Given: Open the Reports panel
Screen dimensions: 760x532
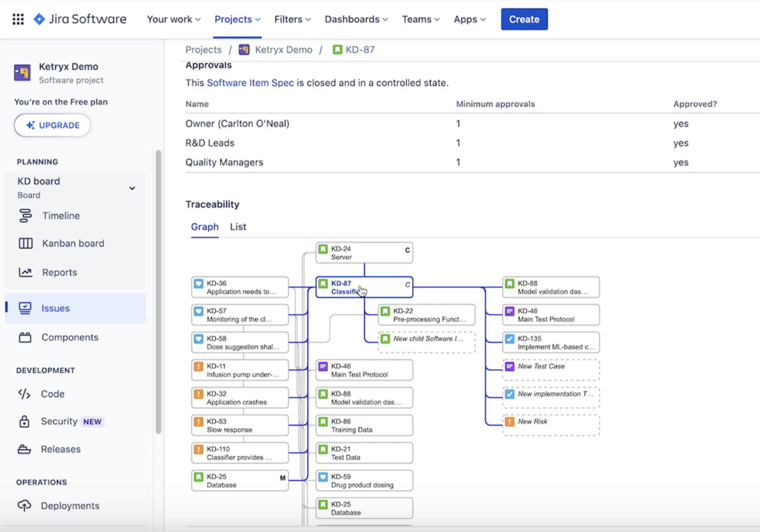Looking at the screenshot, I should pyautogui.click(x=26, y=272).
